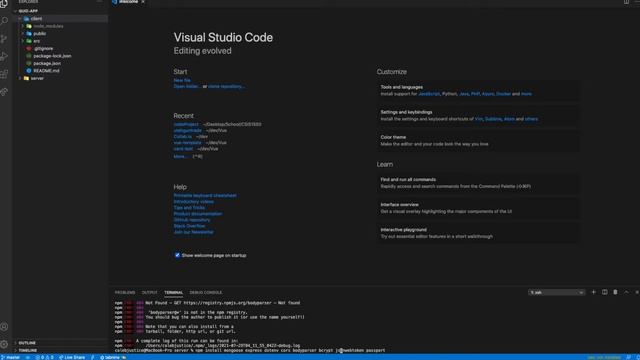Screen dimensions: 640x360
Task: Click Find and run all commands card
Action: tap(478, 183)
